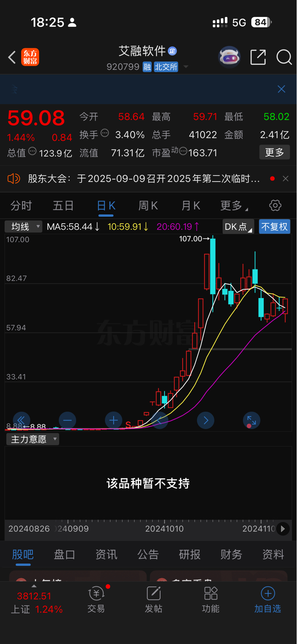The height and width of the screenshot is (644, 297).
Task: Move chart right one step
Action: tap(205, 420)
